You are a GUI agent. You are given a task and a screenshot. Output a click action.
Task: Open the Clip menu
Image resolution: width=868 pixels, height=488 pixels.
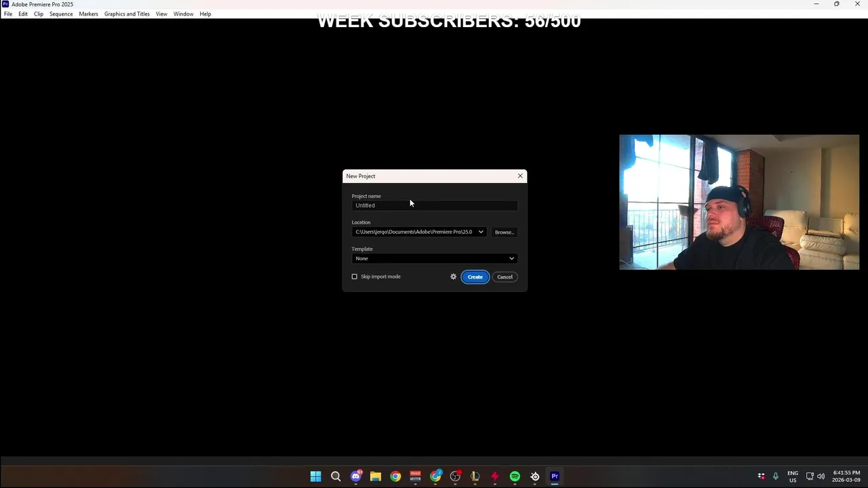pos(39,14)
